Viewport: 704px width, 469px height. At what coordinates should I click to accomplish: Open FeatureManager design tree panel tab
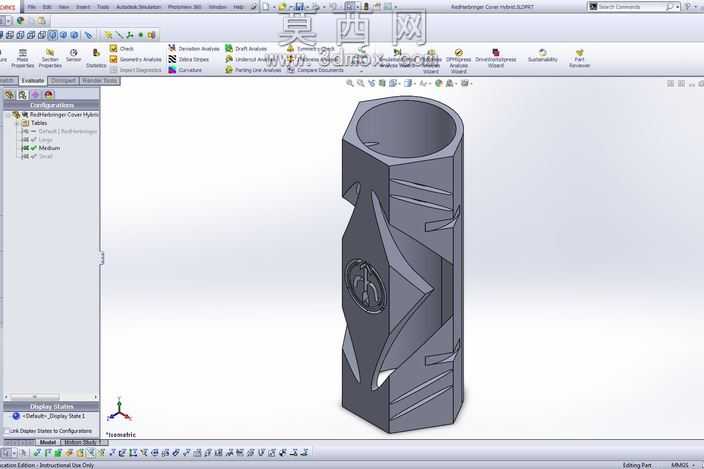[10, 95]
